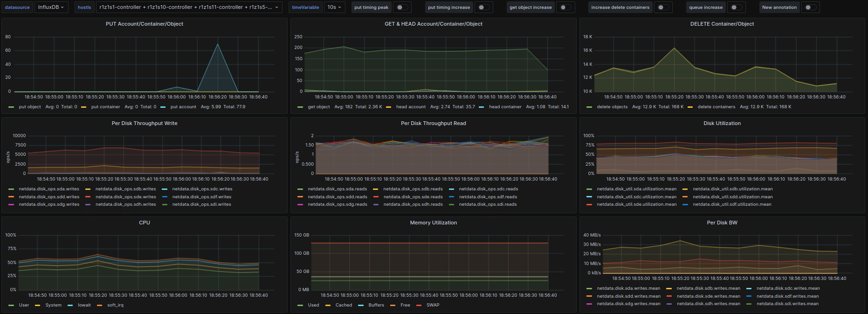Open the Disk Utilization panel title menu
Image resolution: width=868 pixels, height=314 pixels.
pos(722,123)
